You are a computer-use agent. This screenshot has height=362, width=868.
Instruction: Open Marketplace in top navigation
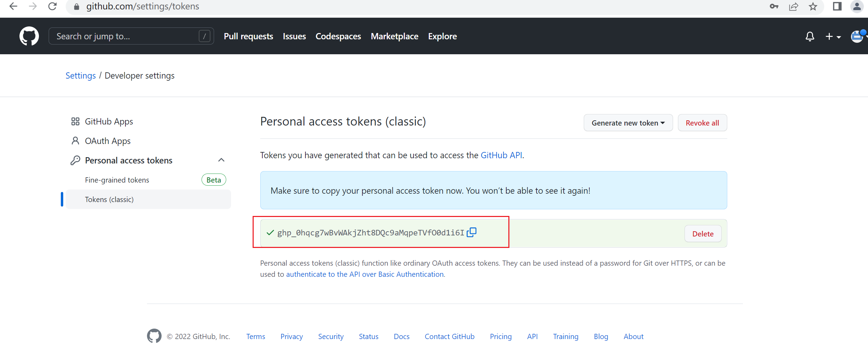(x=394, y=36)
